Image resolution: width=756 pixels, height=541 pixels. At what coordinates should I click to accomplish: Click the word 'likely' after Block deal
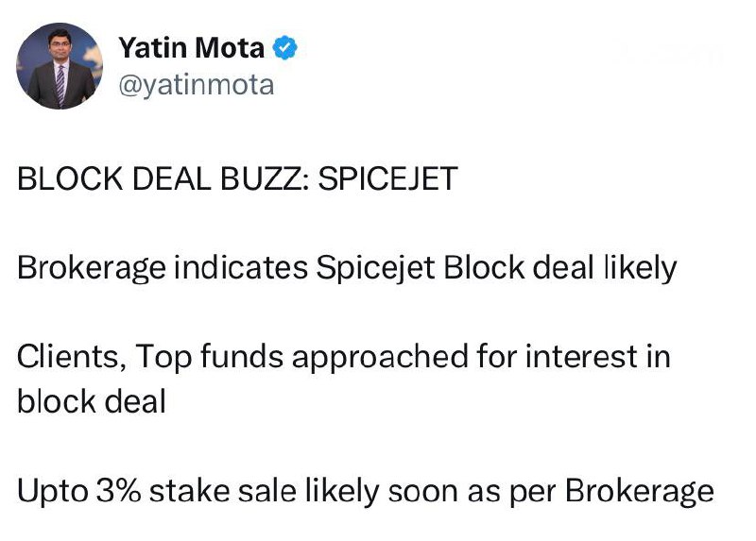[x=641, y=268]
